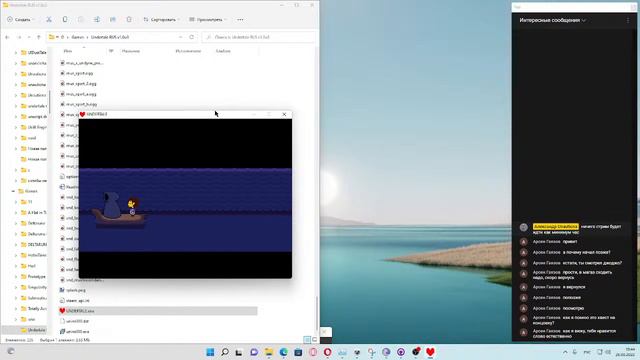This screenshot has width=640, height=360.
Task: Open File Explorer from the taskbar
Action: tap(269, 352)
